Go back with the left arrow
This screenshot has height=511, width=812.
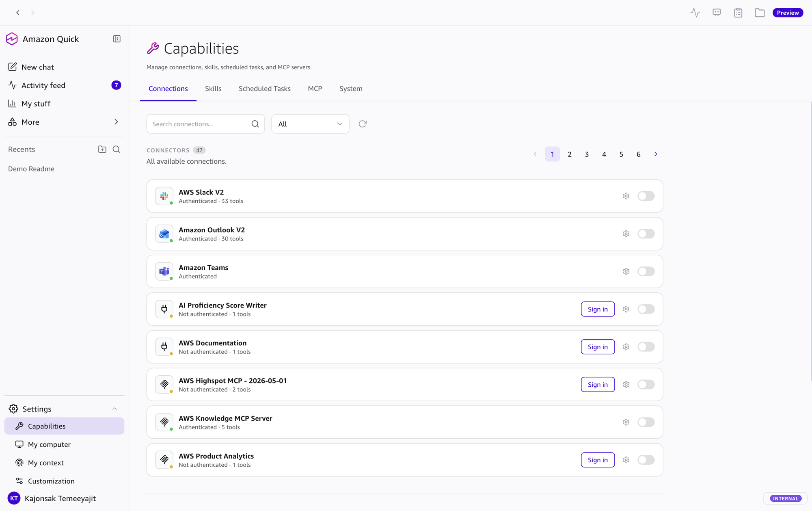point(18,13)
